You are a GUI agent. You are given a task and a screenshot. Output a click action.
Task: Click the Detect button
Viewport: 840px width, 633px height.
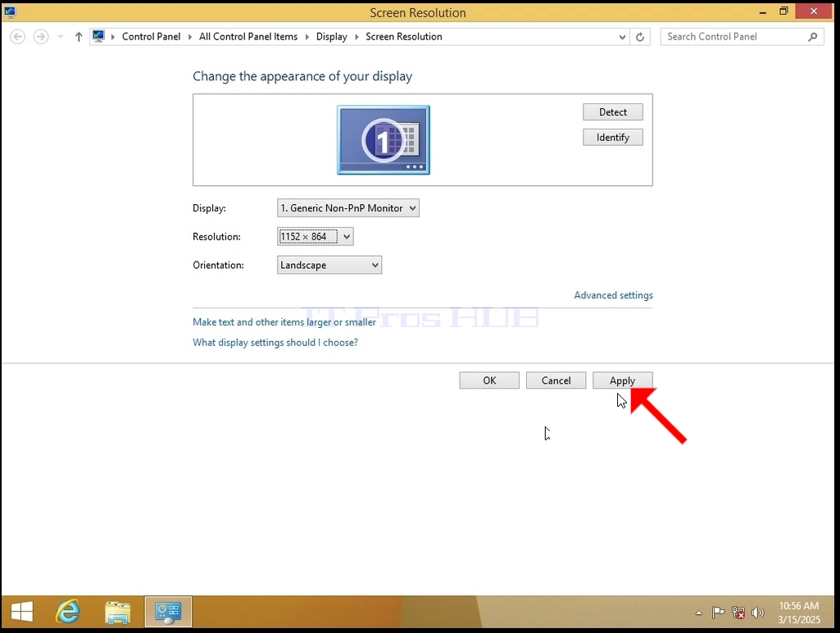pyautogui.click(x=613, y=112)
